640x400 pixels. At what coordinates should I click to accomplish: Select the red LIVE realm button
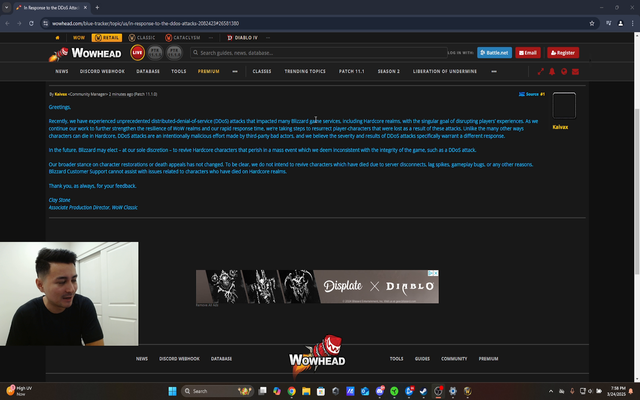tap(138, 53)
